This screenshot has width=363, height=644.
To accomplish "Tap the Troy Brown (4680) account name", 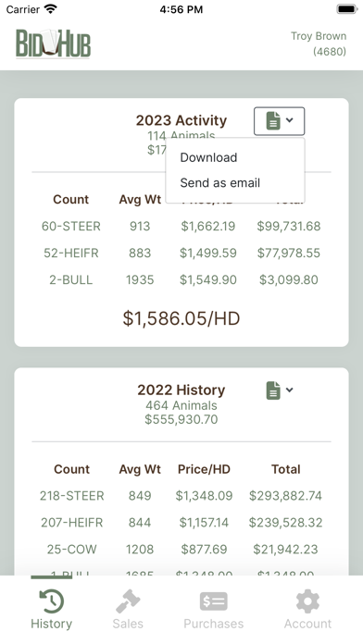I will coord(319,43).
